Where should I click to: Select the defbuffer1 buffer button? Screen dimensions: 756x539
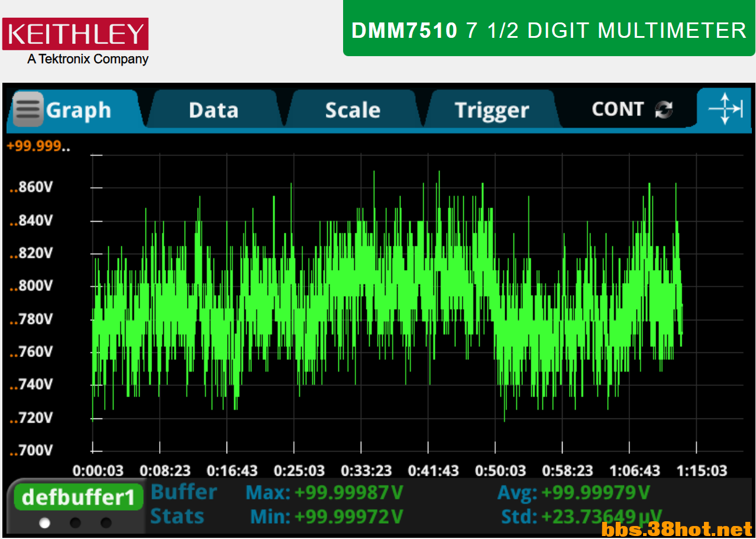pos(79,497)
